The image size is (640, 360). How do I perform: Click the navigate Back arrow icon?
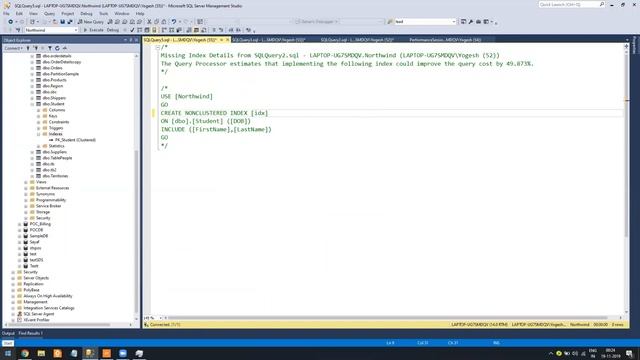11,22
